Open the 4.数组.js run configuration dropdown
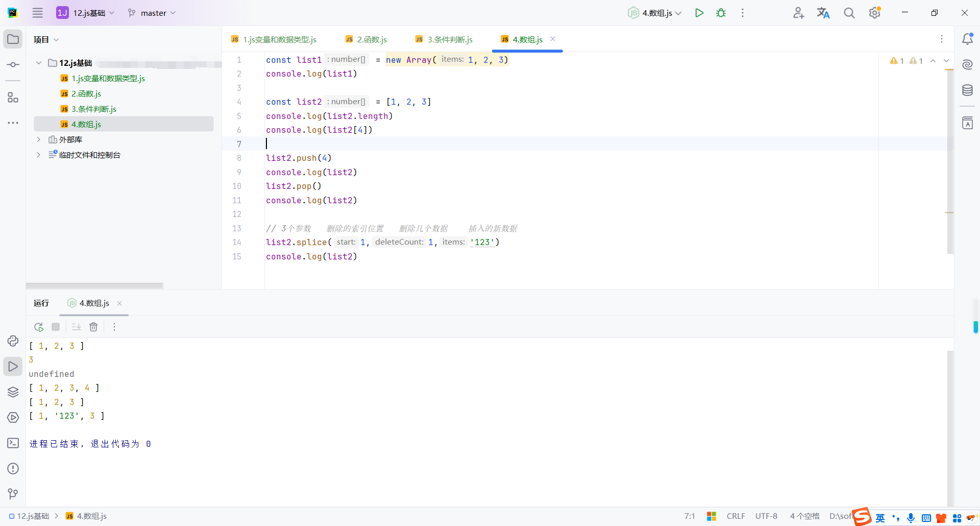 655,13
